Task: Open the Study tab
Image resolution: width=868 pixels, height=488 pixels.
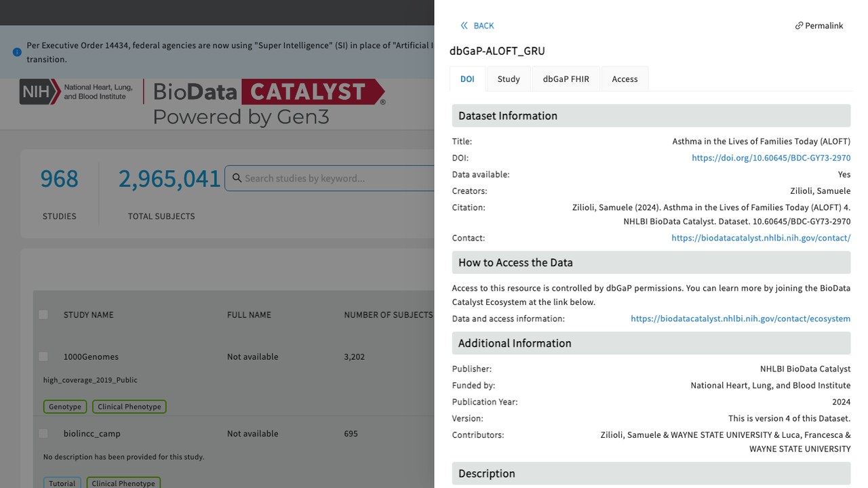Action: point(509,79)
